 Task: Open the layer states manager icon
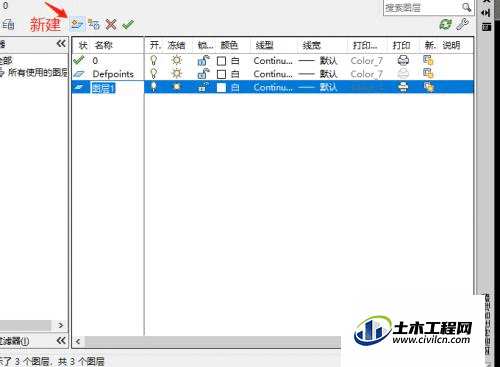(x=7, y=24)
